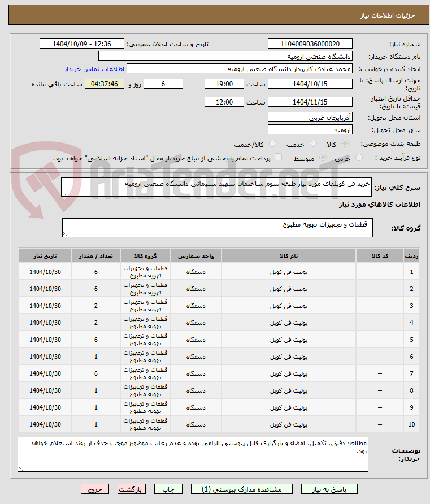
Task: Click the remaining time 04:37:46 field
Action: [x=105, y=84]
